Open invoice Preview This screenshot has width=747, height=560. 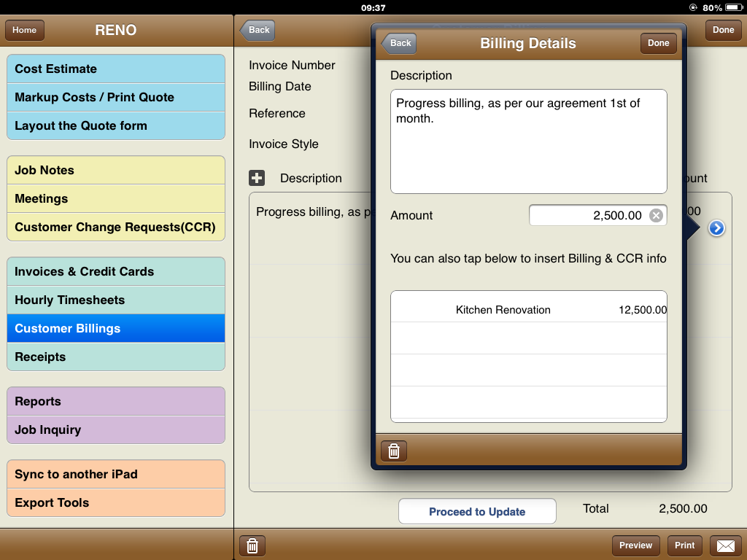[x=635, y=545]
